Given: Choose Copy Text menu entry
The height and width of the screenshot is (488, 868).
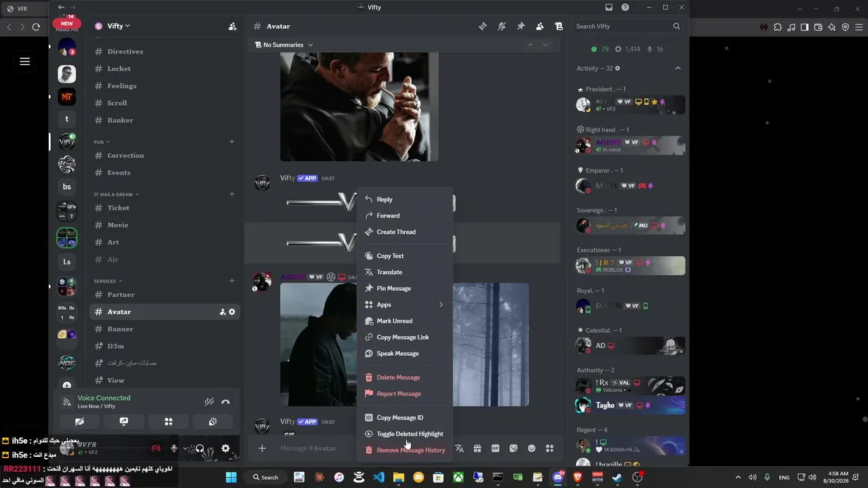Looking at the screenshot, I should (x=404, y=256).
